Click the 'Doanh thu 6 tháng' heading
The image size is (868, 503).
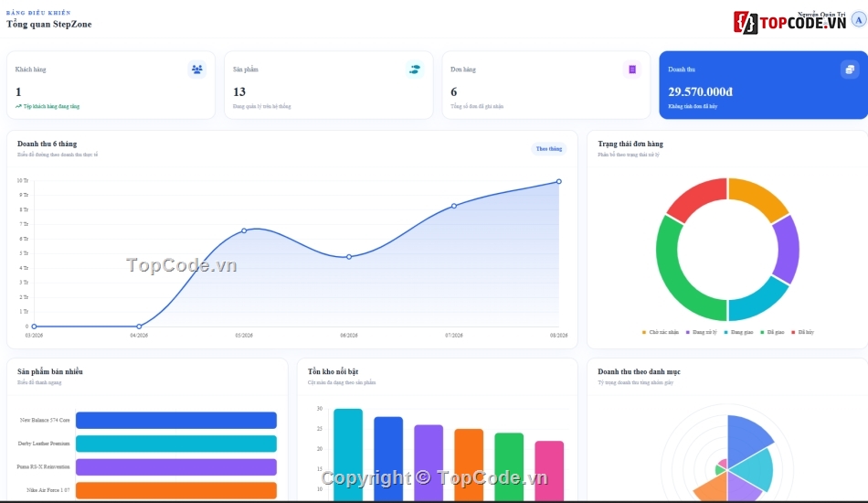point(47,144)
